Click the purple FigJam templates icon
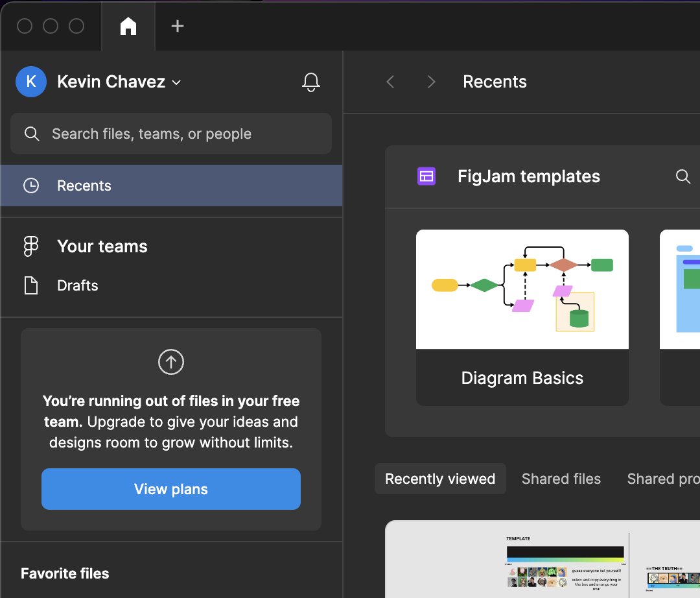Viewport: 700px width, 598px height. coord(426,176)
